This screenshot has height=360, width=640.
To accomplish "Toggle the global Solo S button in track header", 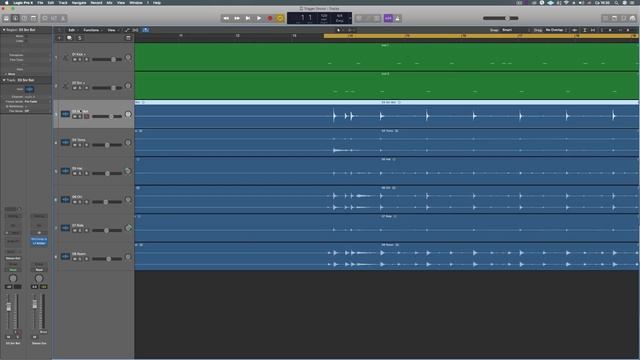I will click(x=80, y=38).
